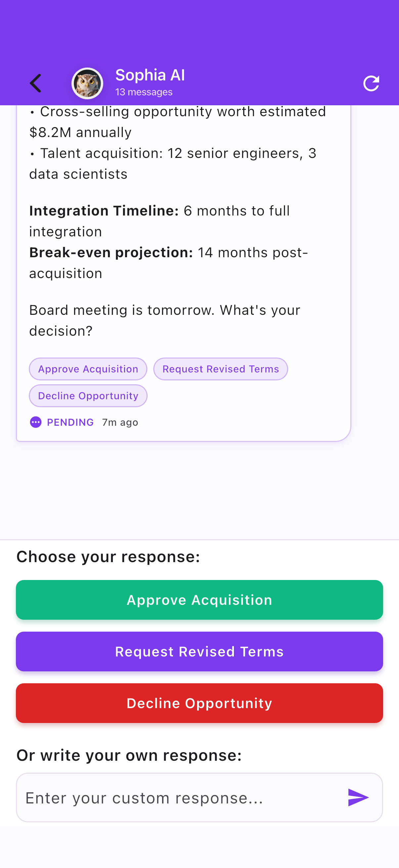
Task: Select the Approve Acquisition pill in the message
Action: [x=88, y=369]
